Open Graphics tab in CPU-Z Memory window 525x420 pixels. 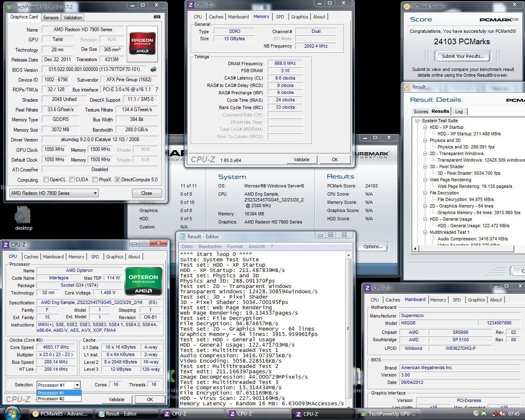(299, 17)
